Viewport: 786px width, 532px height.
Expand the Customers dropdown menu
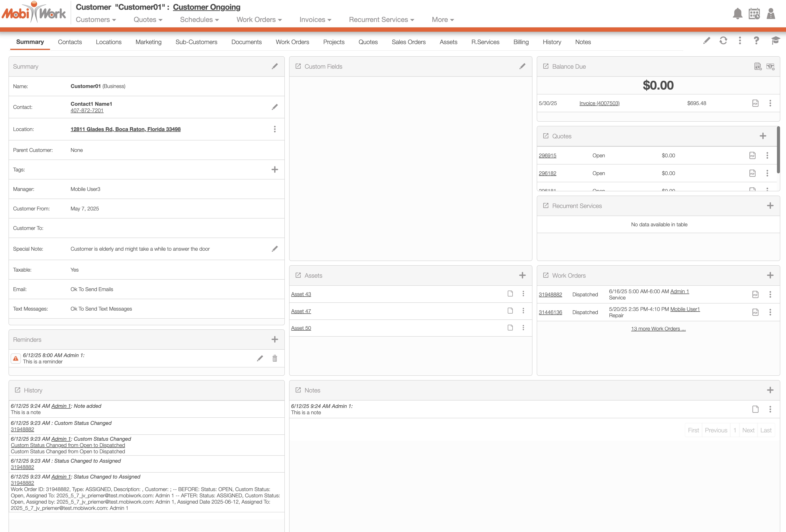96,20
